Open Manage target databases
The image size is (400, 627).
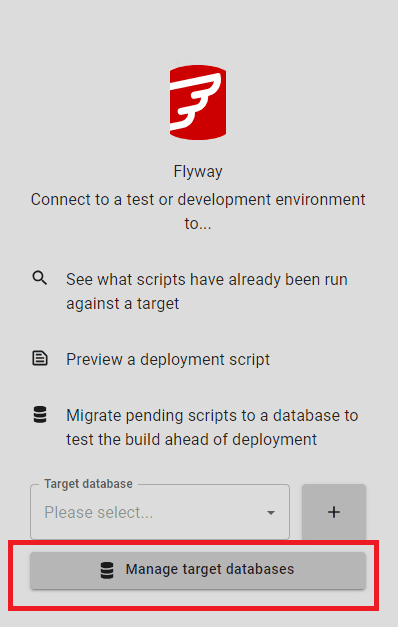pos(198,570)
